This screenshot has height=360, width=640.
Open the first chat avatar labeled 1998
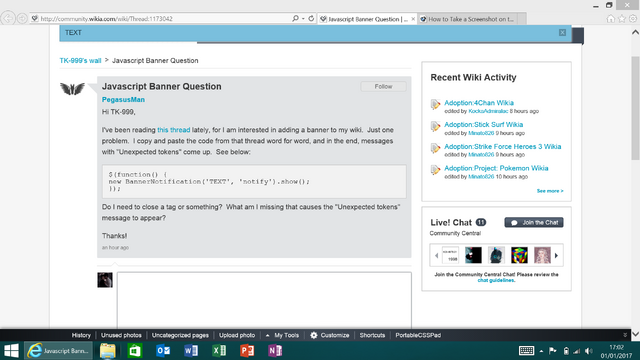coord(450,255)
